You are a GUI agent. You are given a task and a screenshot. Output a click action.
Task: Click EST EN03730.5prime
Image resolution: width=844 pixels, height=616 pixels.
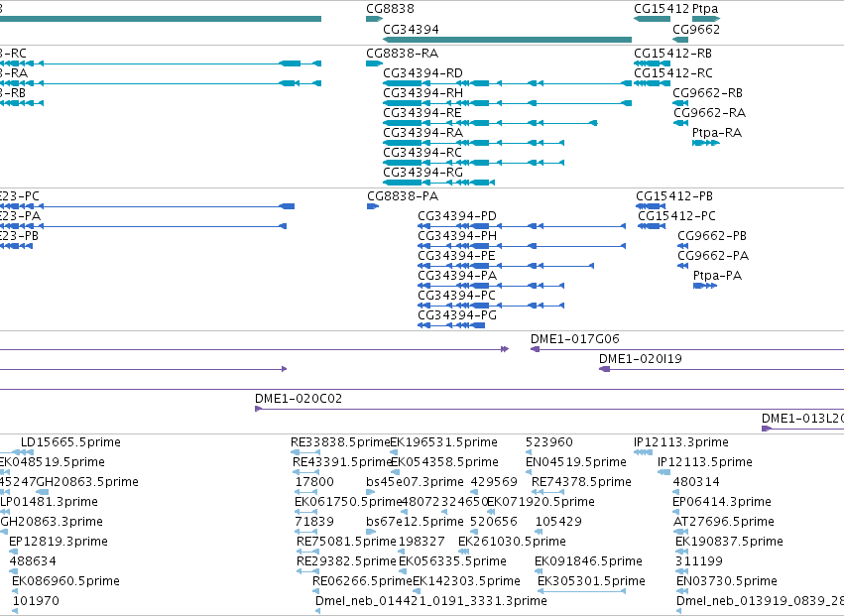click(727, 581)
